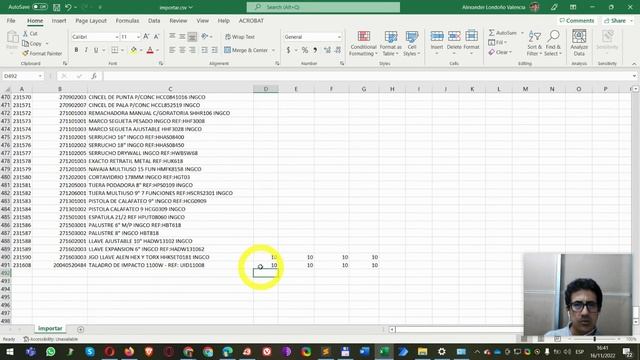The image size is (640, 360).
Task: Switch to the Review tab
Action: 178,20
